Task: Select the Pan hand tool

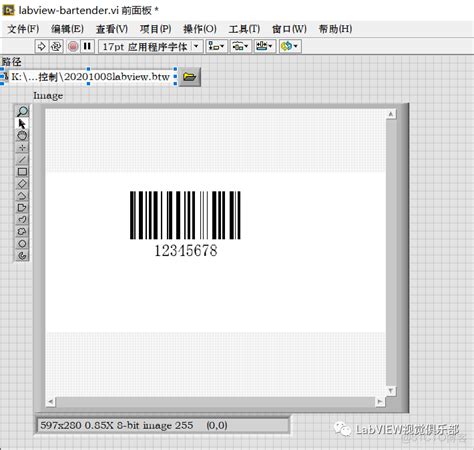Action: 22,136
